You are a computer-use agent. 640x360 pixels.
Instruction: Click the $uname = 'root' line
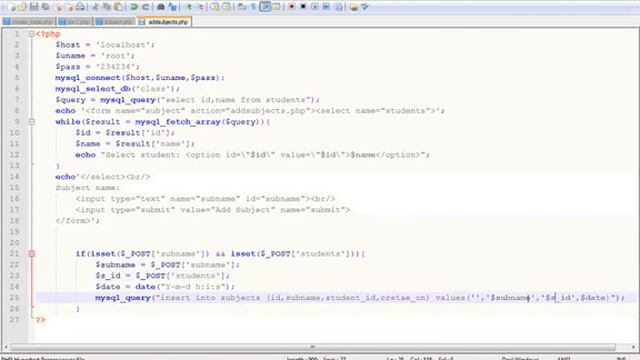point(95,56)
